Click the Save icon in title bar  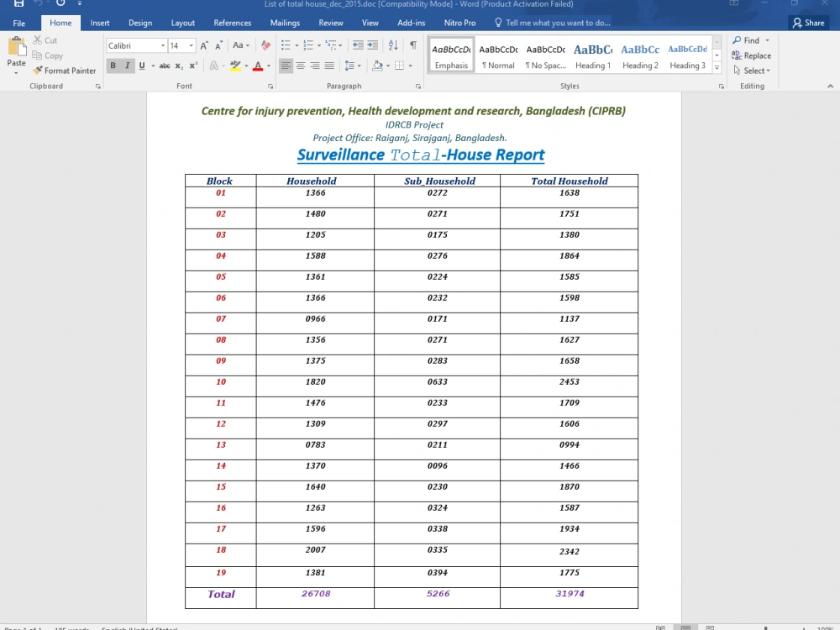coord(18,3)
